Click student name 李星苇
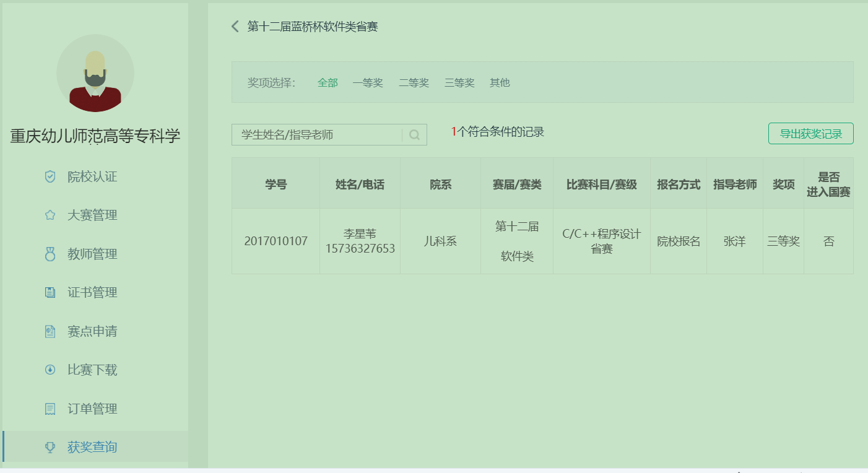Image resolution: width=868 pixels, height=473 pixels. pyautogui.click(x=360, y=234)
